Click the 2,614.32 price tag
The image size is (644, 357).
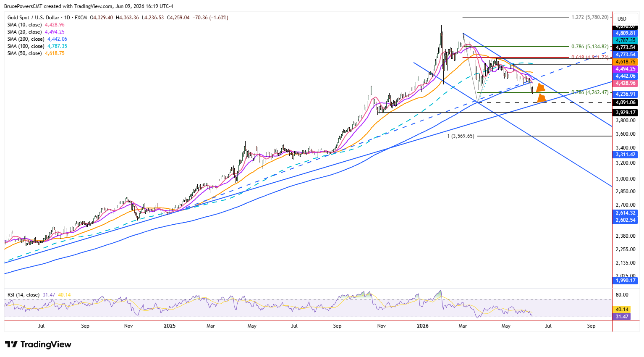pyautogui.click(x=626, y=213)
